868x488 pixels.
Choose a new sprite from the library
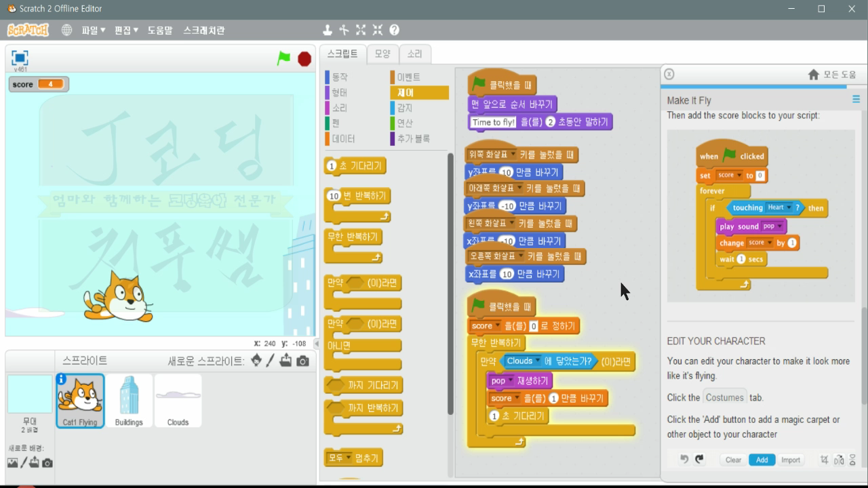(x=256, y=361)
